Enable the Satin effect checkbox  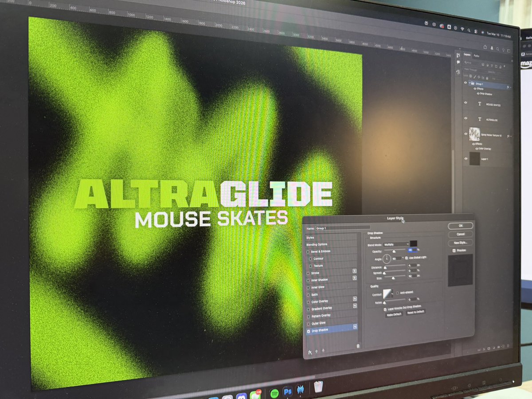tap(308, 295)
